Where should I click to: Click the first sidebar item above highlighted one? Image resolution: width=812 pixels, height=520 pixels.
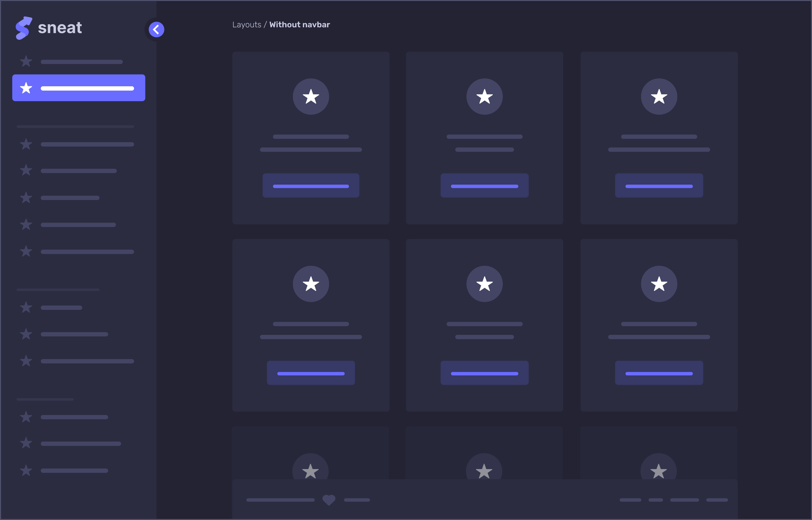coord(71,62)
